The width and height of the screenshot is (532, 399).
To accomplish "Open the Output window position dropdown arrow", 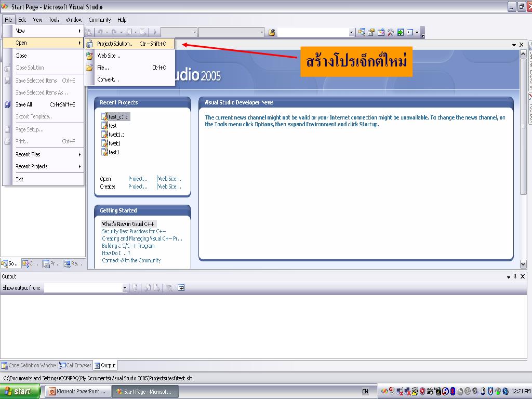I will click(x=509, y=277).
